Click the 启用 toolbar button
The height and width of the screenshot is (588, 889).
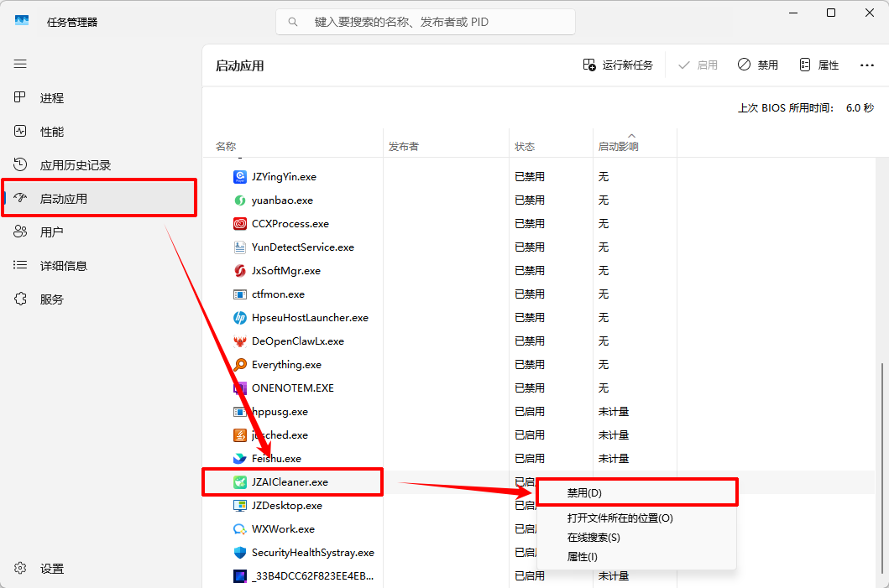698,65
